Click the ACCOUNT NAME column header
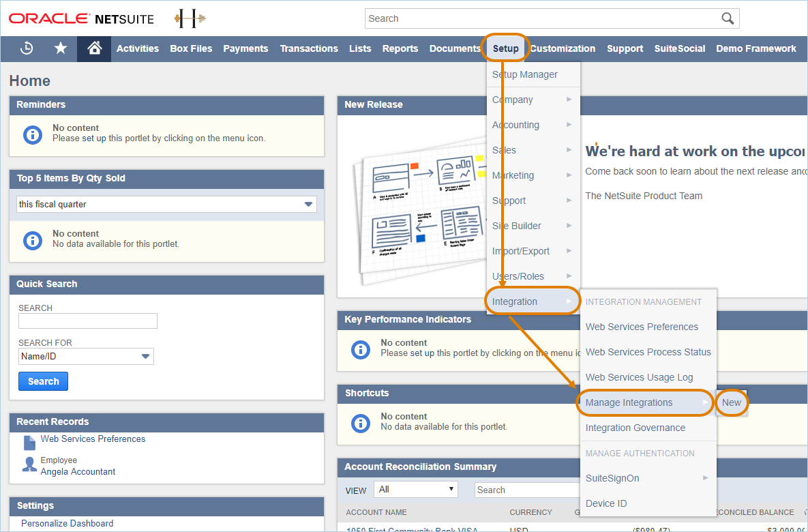This screenshot has height=532, width=808. click(x=376, y=512)
